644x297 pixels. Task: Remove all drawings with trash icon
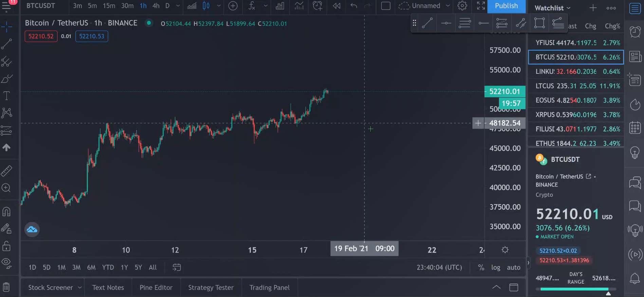pos(6,287)
